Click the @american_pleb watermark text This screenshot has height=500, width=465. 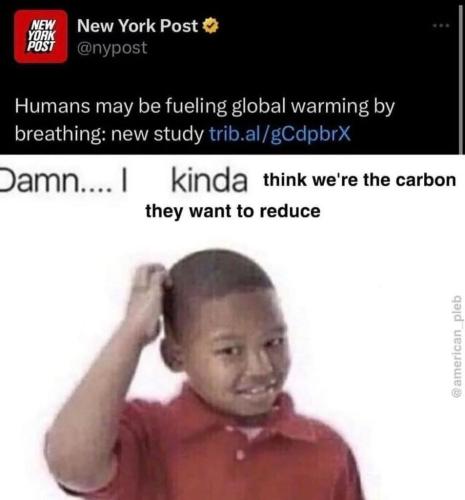(x=457, y=346)
